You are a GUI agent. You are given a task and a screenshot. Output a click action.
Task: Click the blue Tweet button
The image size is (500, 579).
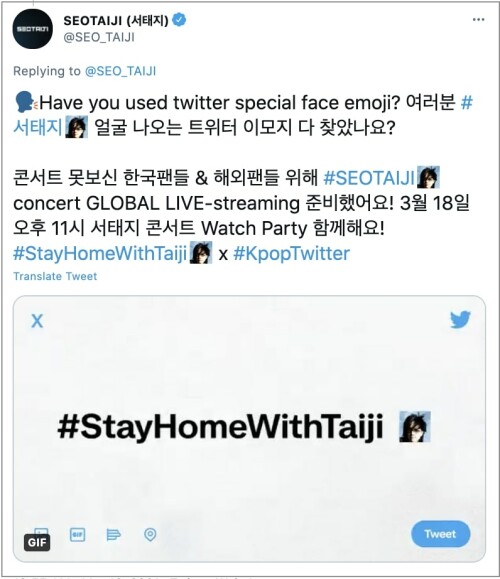pos(441,534)
